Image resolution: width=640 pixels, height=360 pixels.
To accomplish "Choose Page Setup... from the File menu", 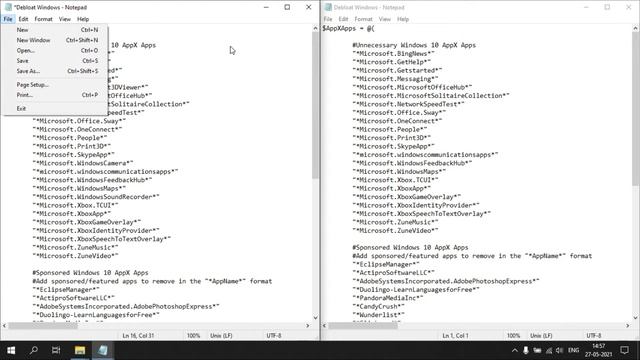I will [x=55, y=84].
